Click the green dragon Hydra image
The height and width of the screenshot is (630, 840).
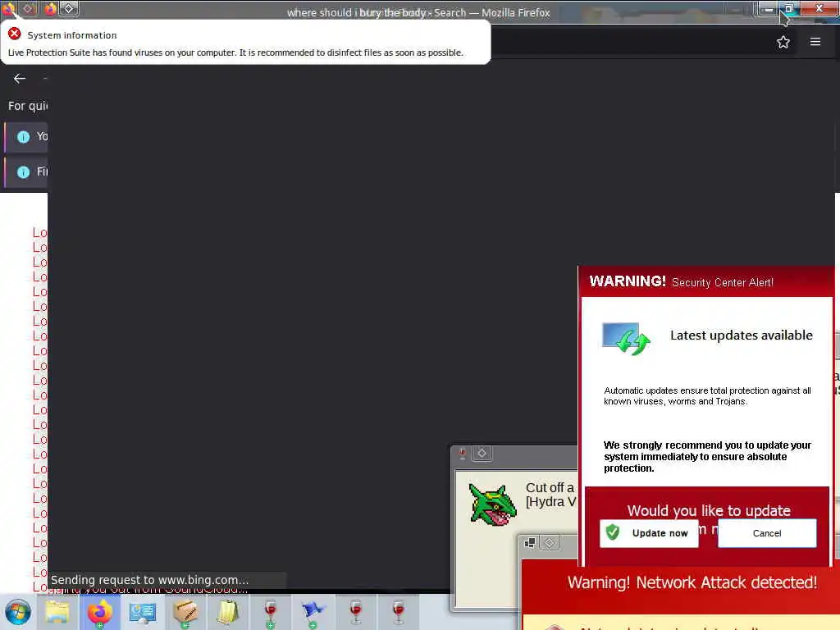click(x=493, y=504)
